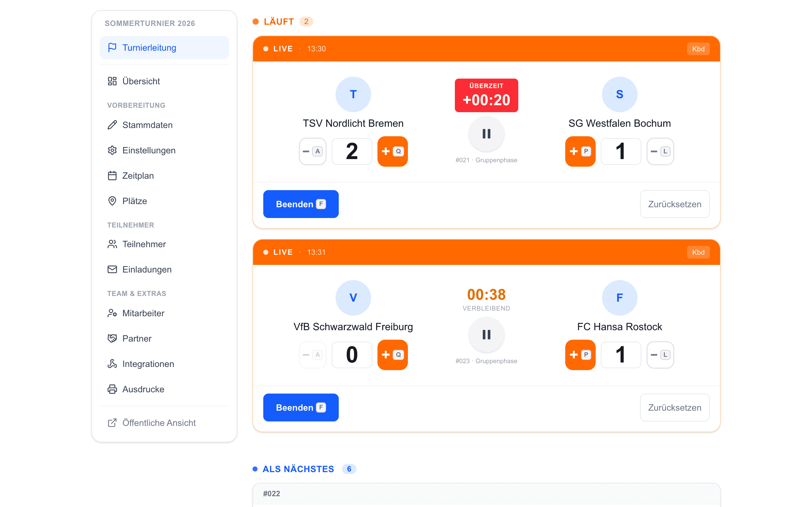
Task: Pause the VfB Schwarzwald Freiburg match timer
Action: 486,335
